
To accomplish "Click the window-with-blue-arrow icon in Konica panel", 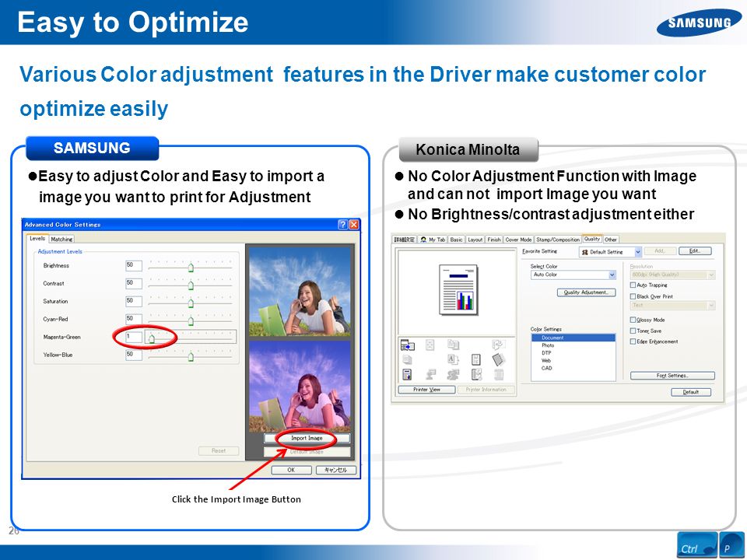I will (x=407, y=345).
